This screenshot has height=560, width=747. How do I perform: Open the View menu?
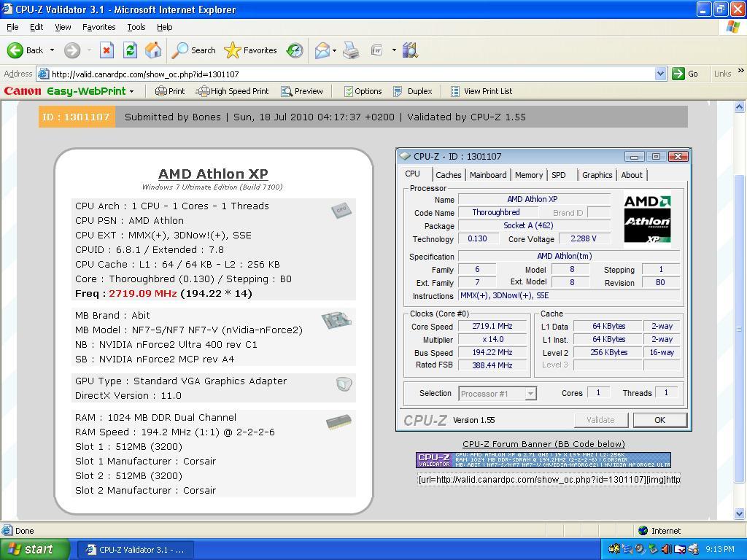[x=63, y=27]
